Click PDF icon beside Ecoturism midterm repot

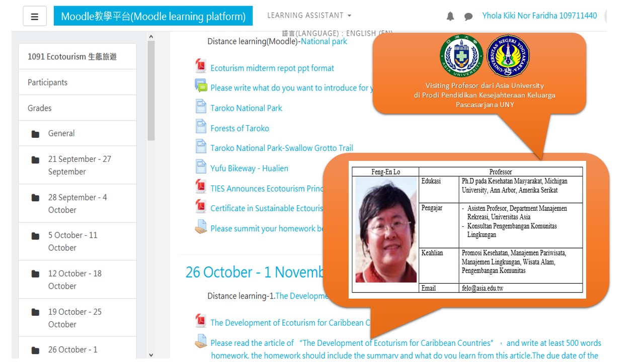(201, 66)
